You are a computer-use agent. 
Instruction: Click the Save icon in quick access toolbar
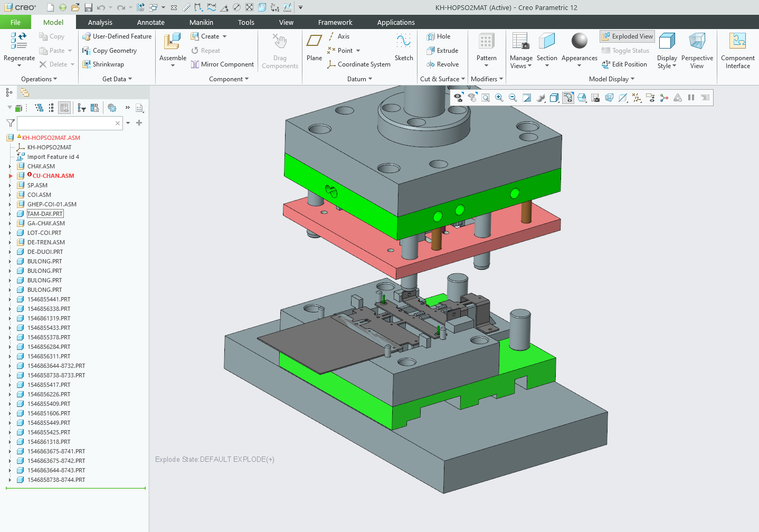coord(88,7)
